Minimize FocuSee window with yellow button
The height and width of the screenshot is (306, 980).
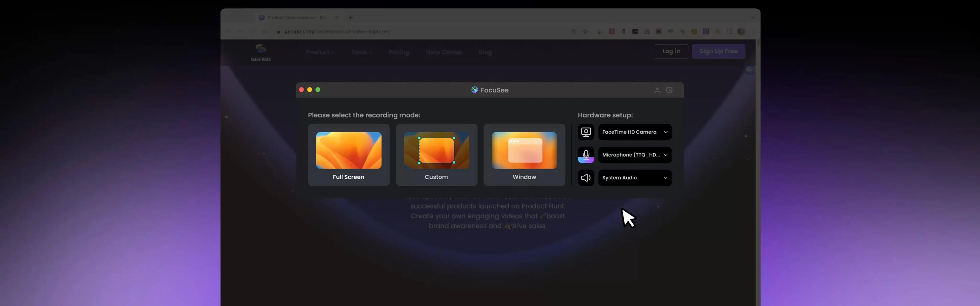310,90
